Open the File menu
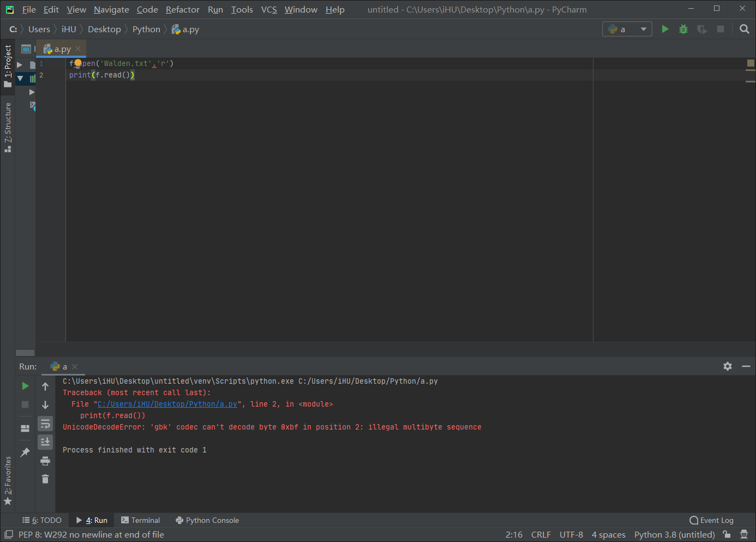The image size is (756, 542). click(29, 10)
